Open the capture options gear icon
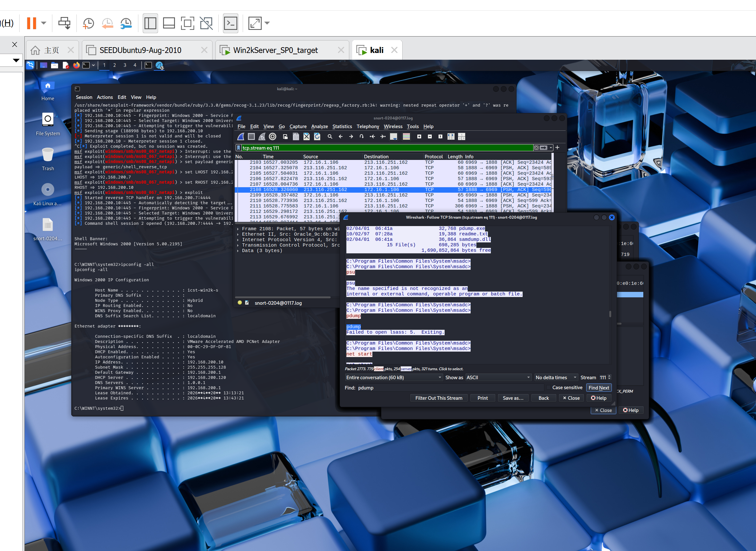 pos(273,136)
